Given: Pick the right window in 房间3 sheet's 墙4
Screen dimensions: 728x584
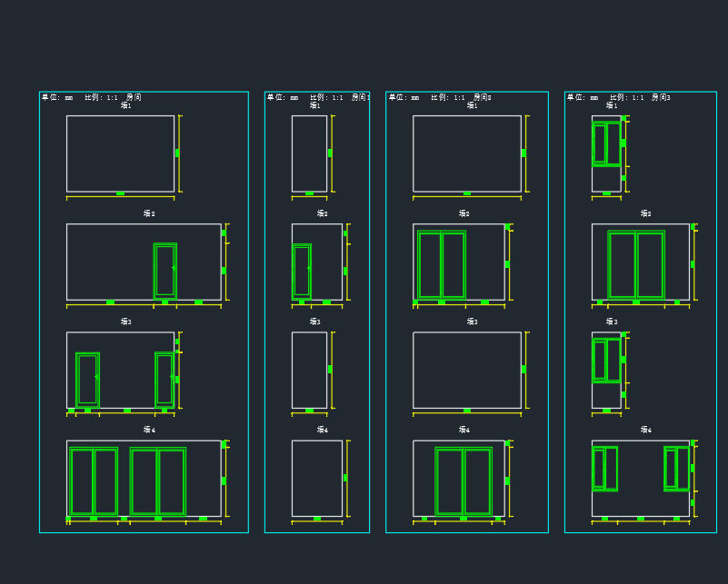Looking at the screenshot, I should pyautogui.click(x=676, y=469).
